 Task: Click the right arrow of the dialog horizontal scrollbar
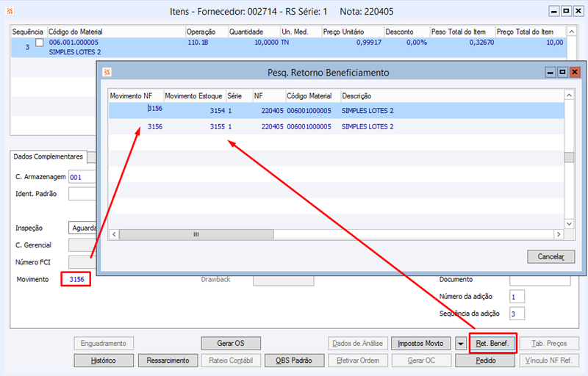559,234
